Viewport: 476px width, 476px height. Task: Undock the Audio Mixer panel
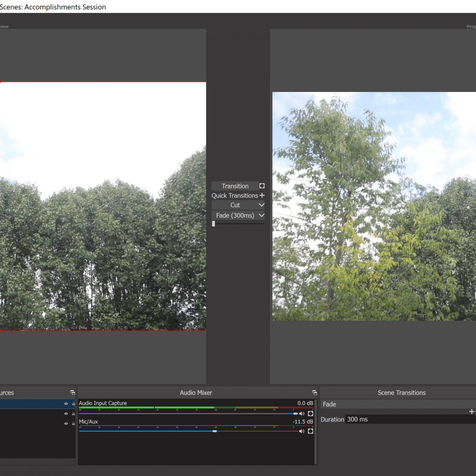pos(315,393)
